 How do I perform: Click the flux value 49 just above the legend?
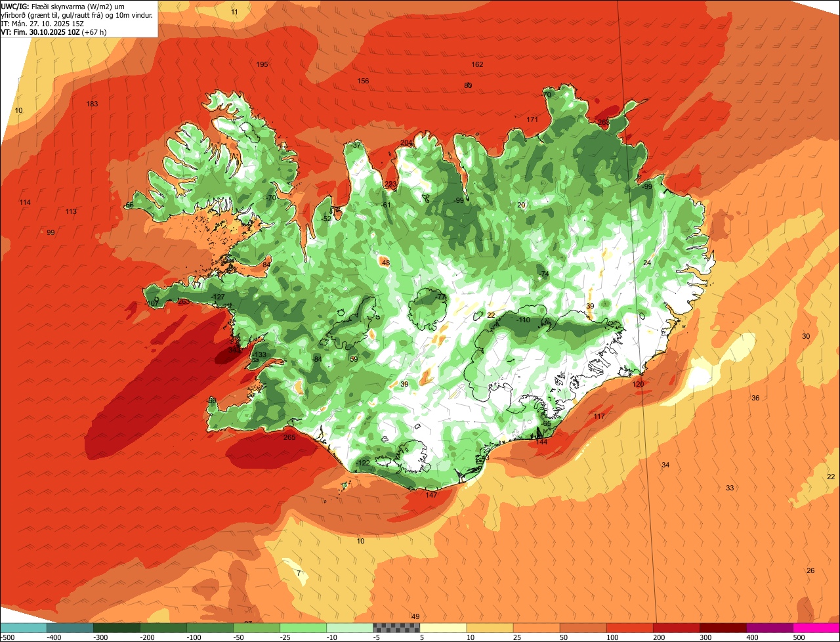[415, 616]
